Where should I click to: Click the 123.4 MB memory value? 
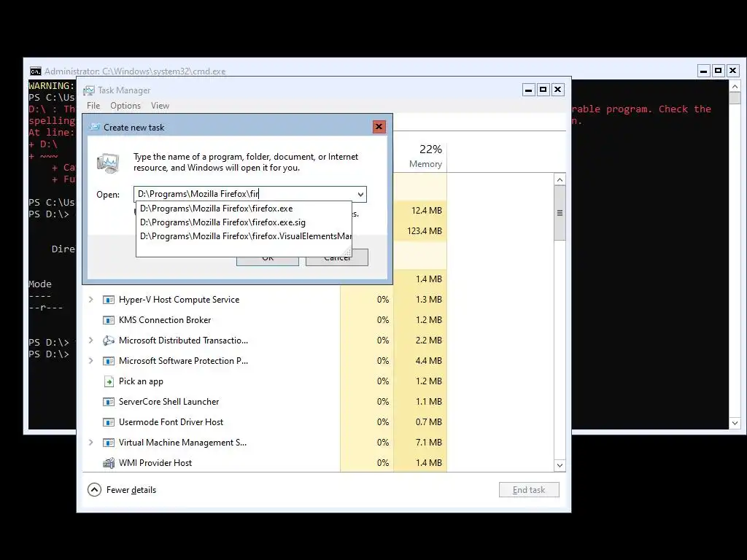[425, 231]
